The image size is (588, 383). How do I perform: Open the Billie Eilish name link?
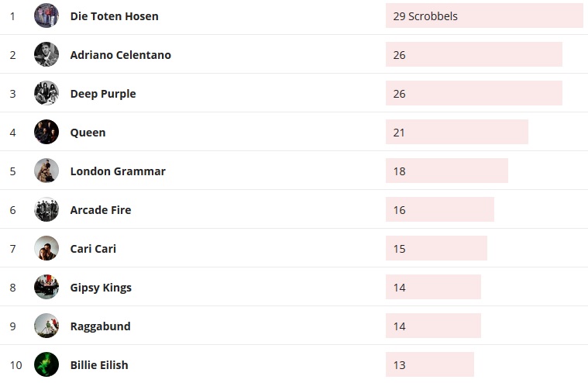[x=99, y=365]
